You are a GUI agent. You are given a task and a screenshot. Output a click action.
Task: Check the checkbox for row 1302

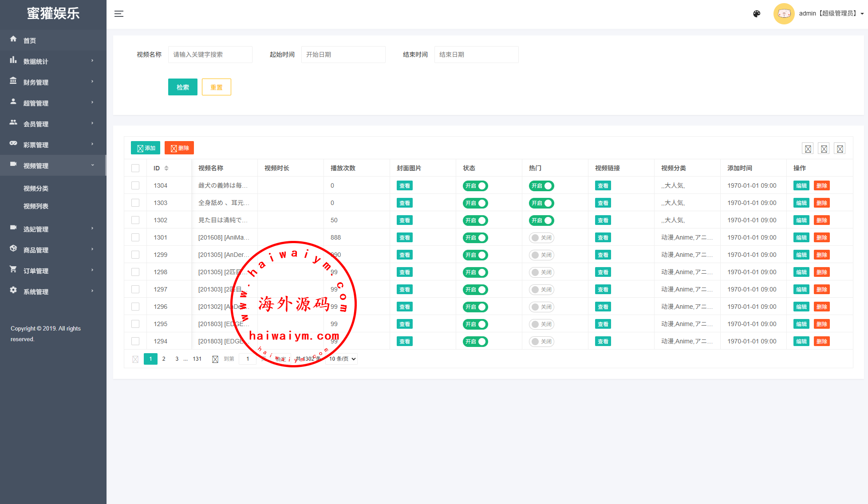[135, 220]
